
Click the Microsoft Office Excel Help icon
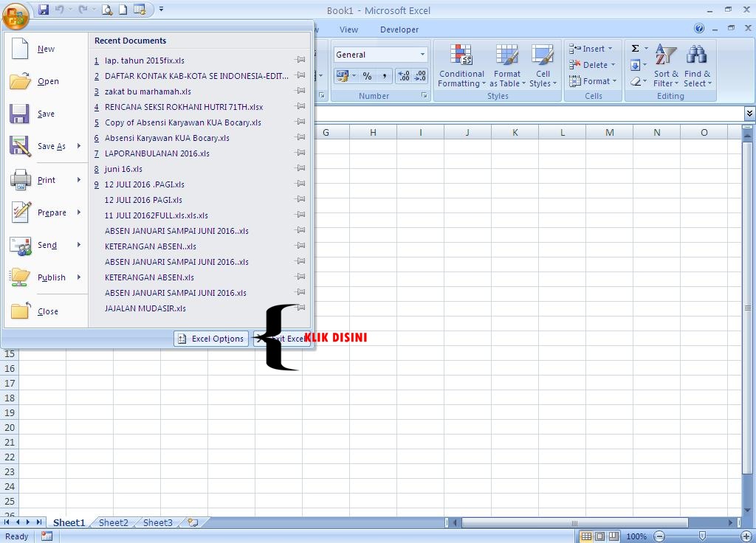pyautogui.click(x=698, y=29)
